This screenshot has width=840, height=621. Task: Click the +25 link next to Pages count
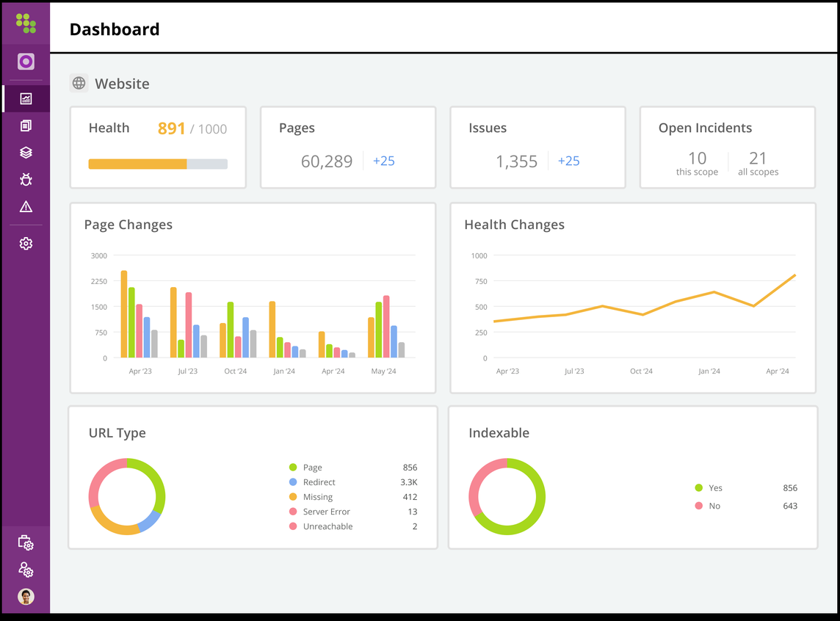[x=384, y=161]
